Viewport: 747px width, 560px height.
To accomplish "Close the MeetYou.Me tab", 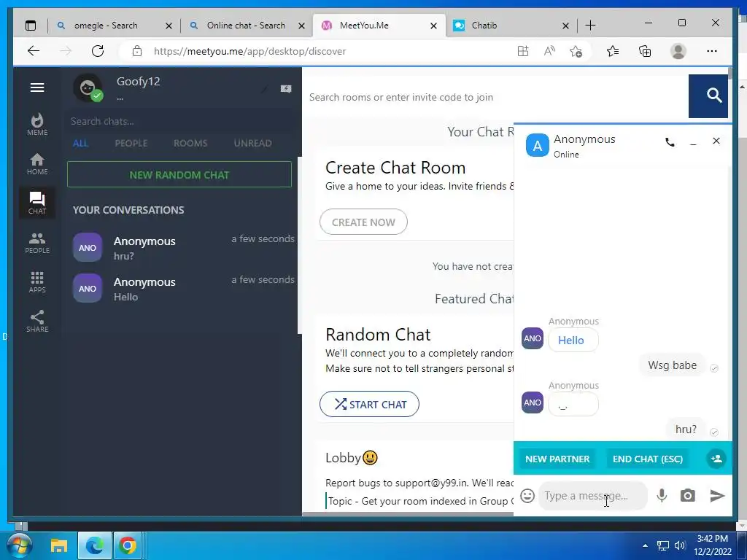I will click(x=433, y=26).
